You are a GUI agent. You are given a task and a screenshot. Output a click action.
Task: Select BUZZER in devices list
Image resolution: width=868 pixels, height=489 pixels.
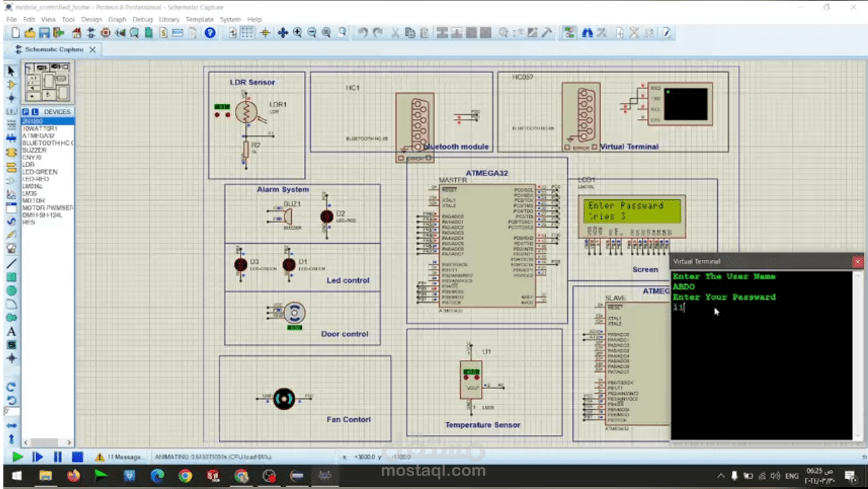[34, 150]
